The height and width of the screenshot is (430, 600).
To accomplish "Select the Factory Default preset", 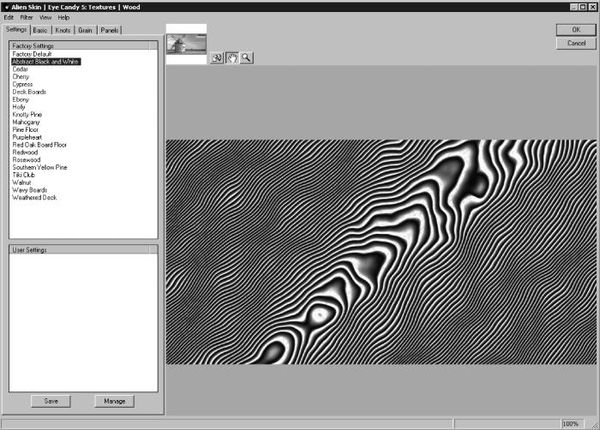I will coord(34,54).
